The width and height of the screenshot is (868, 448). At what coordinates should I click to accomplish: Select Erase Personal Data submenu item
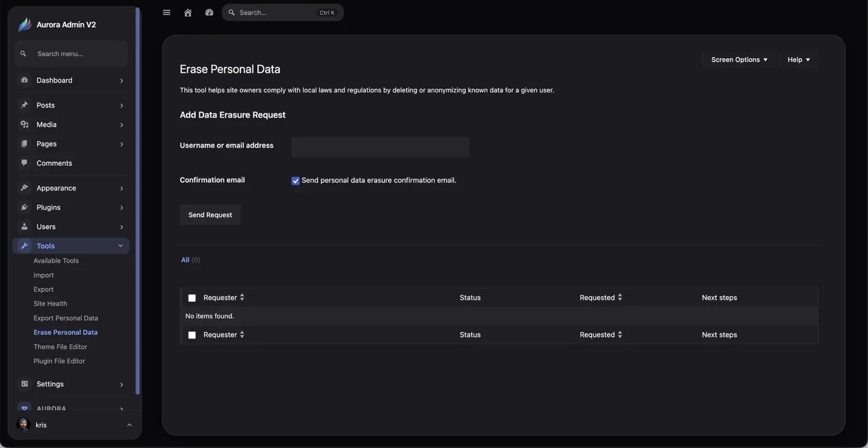66,332
